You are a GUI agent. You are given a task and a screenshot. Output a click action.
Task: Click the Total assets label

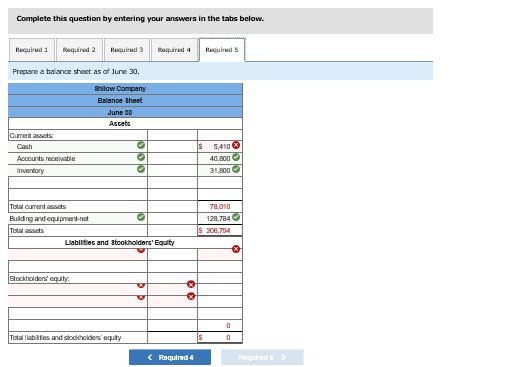click(x=27, y=231)
